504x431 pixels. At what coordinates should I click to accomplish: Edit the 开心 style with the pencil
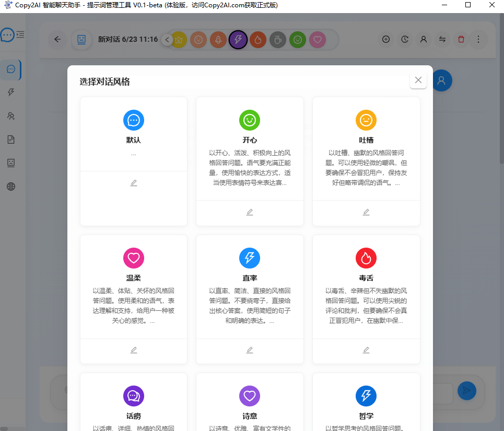(250, 212)
